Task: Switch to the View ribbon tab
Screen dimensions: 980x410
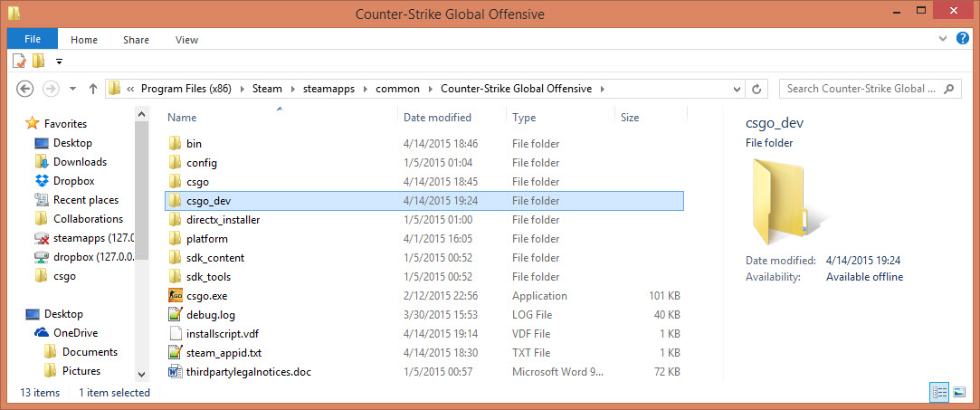Action: 186,40
